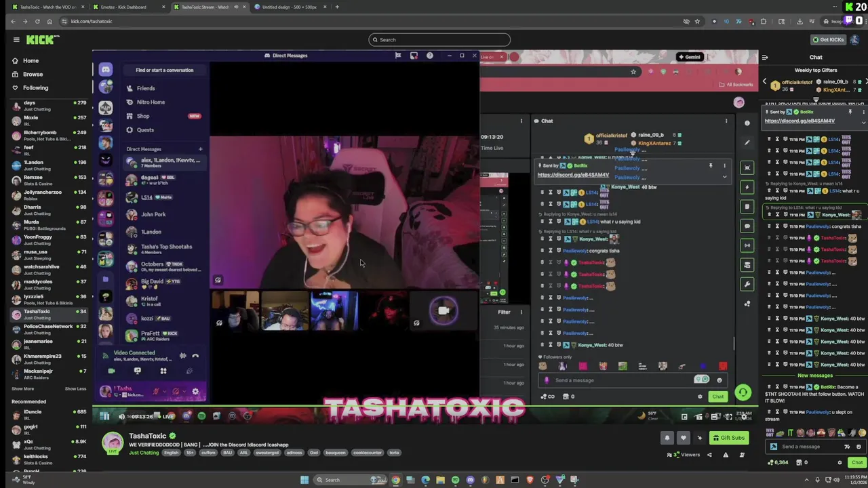Open Discord user settings gear
868x488 pixels.
(x=195, y=391)
